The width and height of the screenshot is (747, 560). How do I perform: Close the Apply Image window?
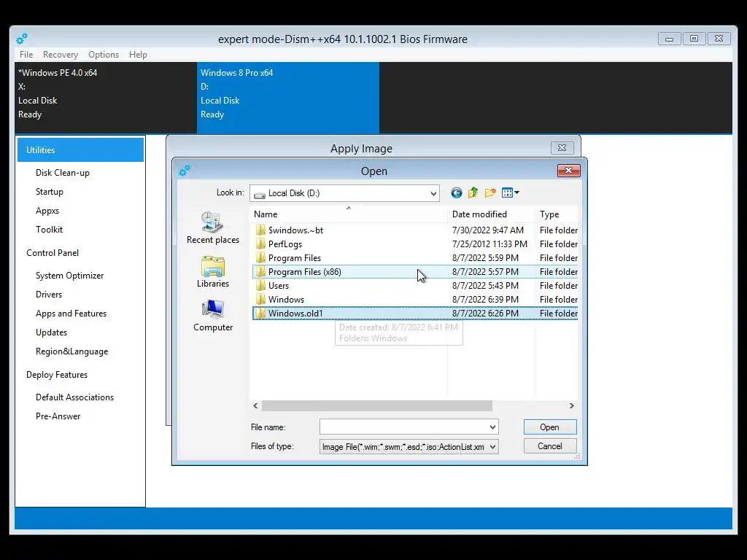(562, 148)
